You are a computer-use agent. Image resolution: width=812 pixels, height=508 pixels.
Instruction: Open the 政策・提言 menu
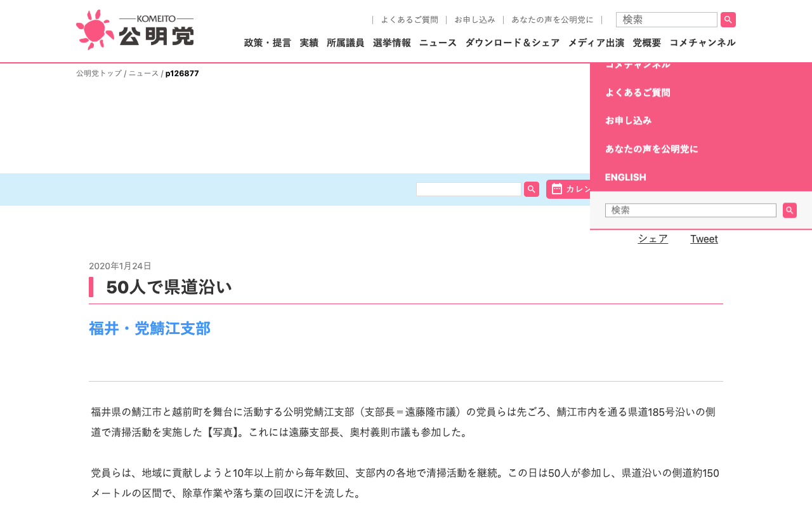tap(268, 43)
